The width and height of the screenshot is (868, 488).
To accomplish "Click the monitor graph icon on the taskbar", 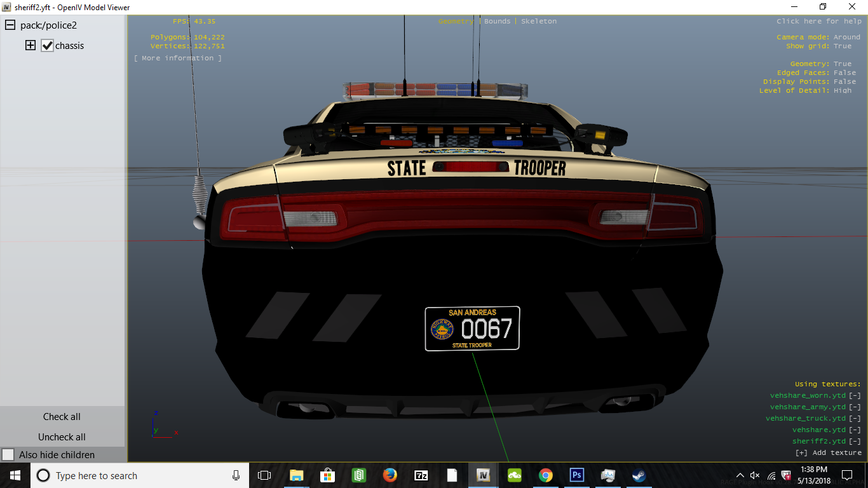I will (607, 475).
